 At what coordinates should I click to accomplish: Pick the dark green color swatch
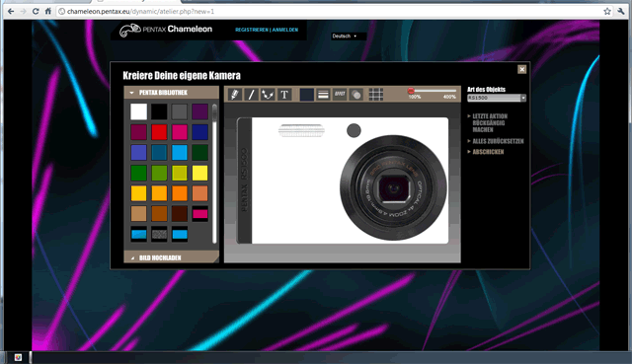(x=199, y=153)
